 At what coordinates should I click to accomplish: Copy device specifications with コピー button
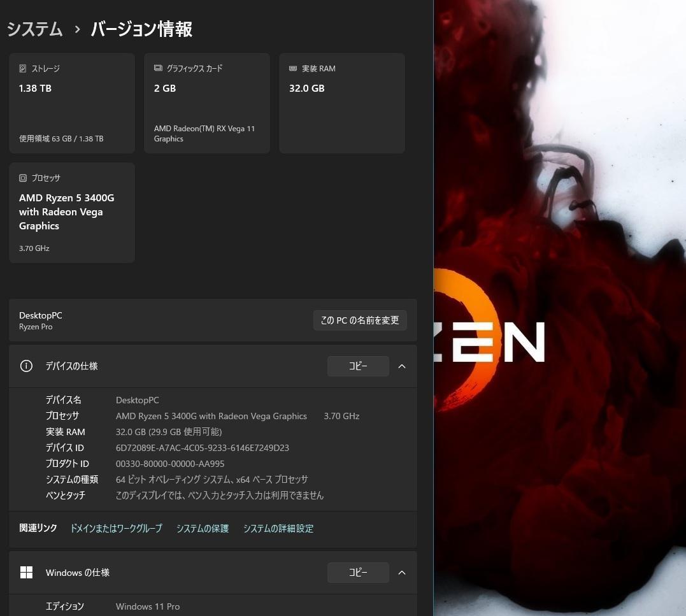pyautogui.click(x=358, y=366)
